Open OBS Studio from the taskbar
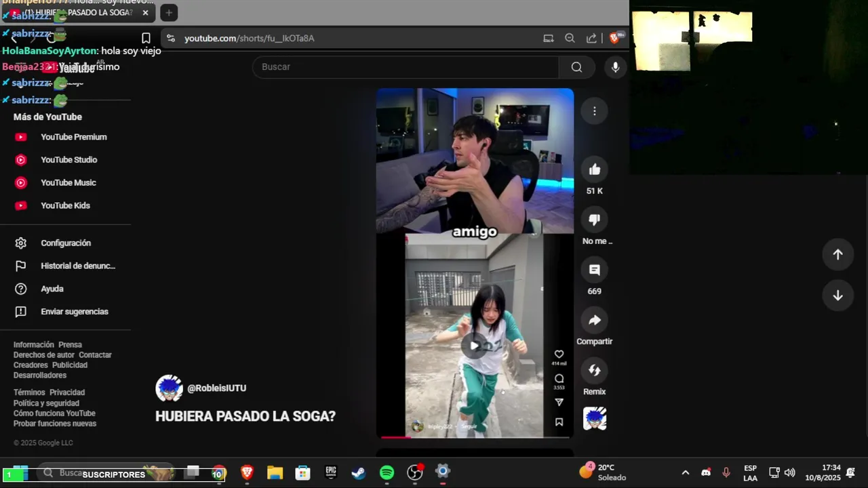Screen dimensions: 868x488 tap(415, 472)
